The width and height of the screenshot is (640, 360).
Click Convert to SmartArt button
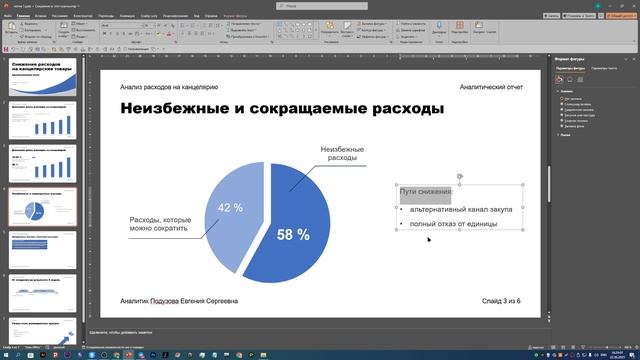coord(248,36)
